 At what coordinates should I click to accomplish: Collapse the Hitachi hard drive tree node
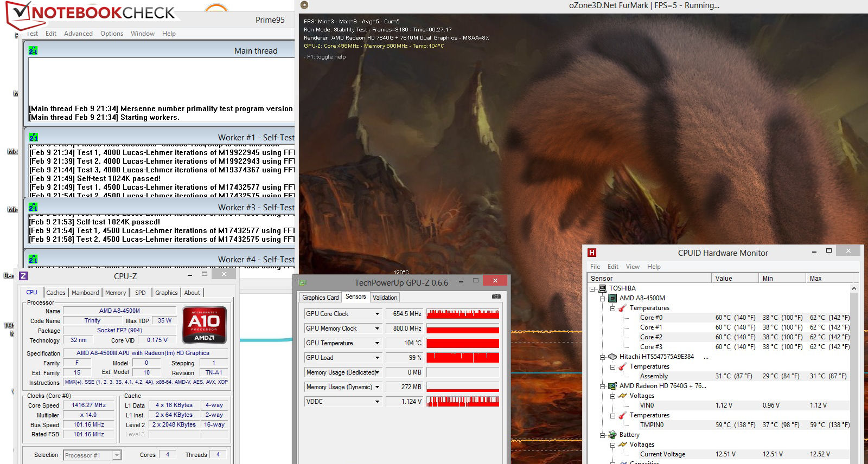pos(602,357)
